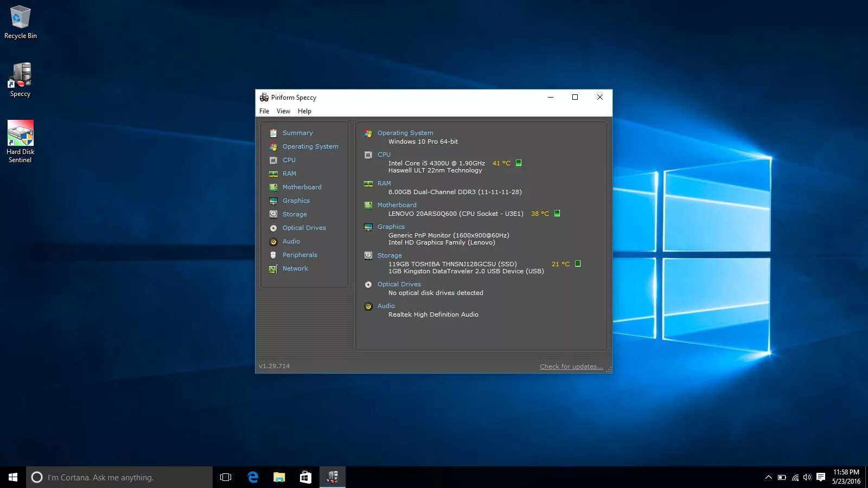This screenshot has width=868, height=488.
Task: Click the '119GB TOSHIBA THNSNJ128GCSU (SSD)' line
Action: click(x=452, y=264)
